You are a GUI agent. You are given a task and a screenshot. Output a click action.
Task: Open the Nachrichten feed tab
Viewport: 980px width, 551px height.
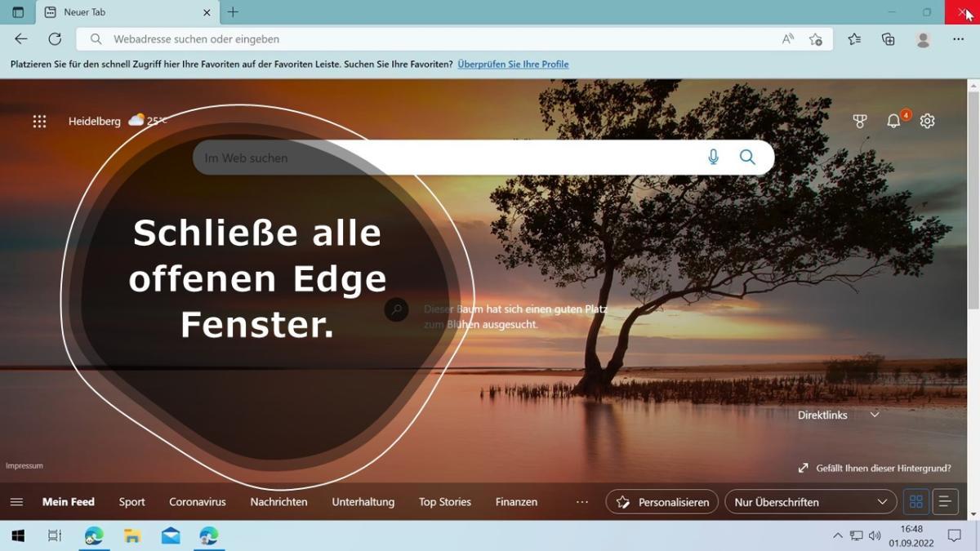278,502
